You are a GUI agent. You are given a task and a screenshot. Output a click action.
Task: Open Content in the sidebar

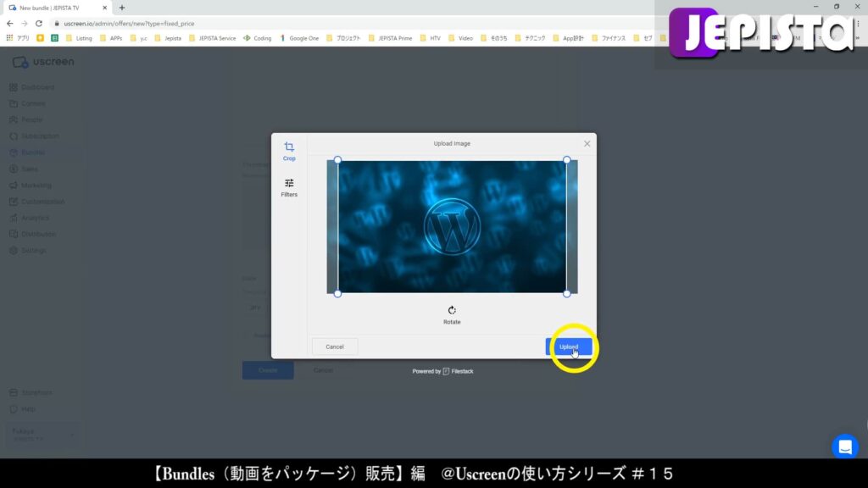tap(28, 103)
